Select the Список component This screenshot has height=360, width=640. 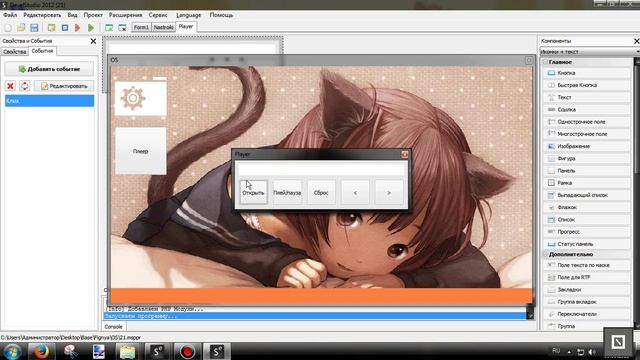click(587, 220)
